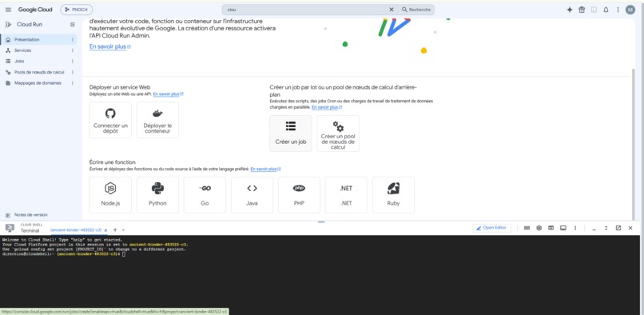This screenshot has height=315, width=644.
Task: Click the Recherche search button
Action: (x=416, y=10)
